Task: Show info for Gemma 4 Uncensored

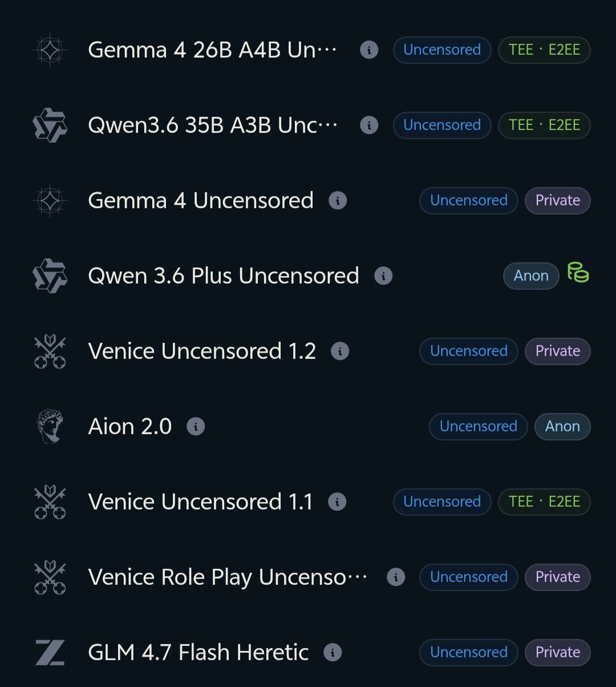Action: coord(338,201)
